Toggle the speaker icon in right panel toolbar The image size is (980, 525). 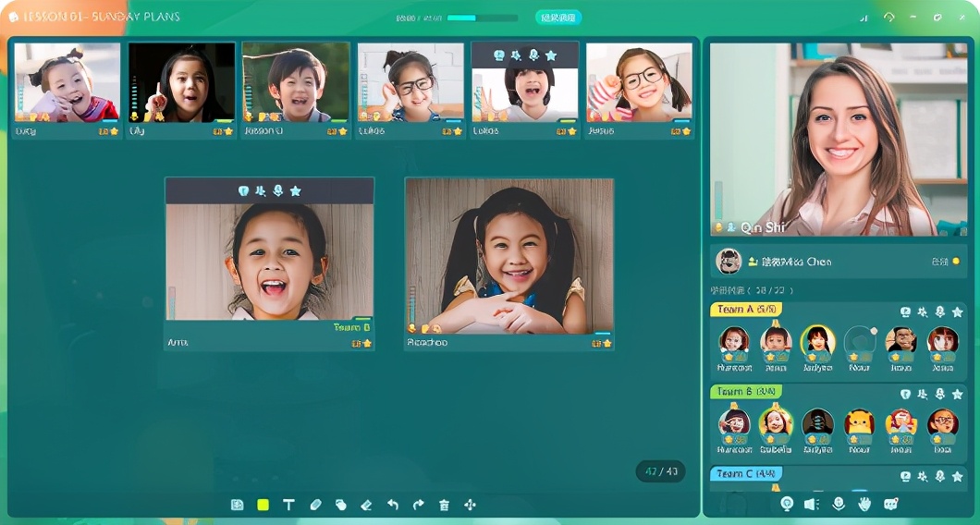point(812,504)
